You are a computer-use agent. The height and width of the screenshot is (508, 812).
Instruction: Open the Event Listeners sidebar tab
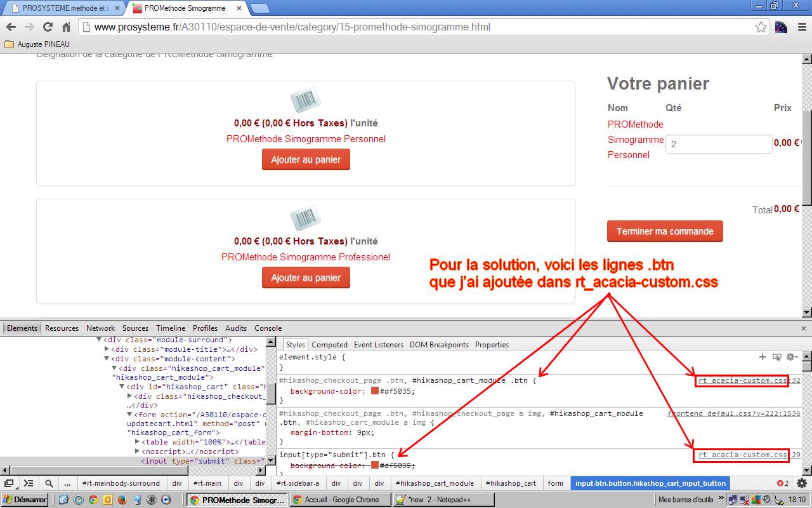coord(379,345)
